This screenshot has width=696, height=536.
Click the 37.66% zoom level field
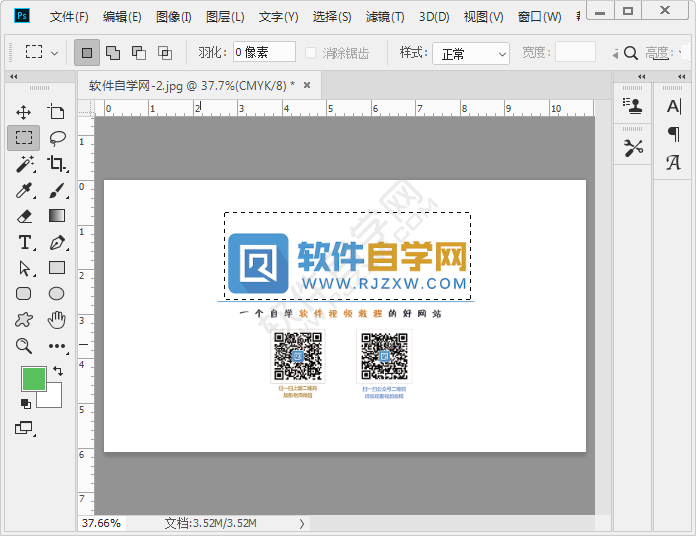(x=102, y=524)
